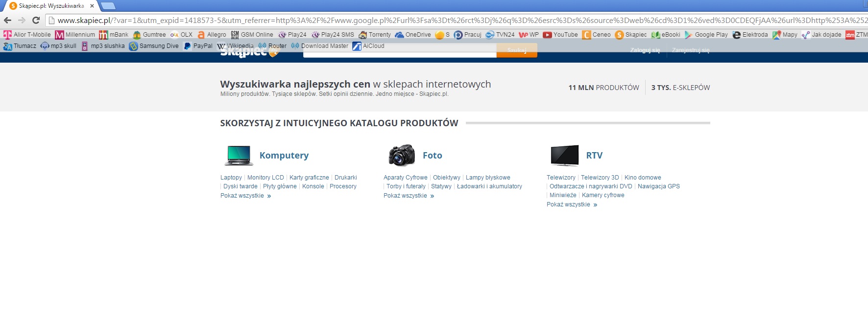Open the Google Play bookmark
The width and height of the screenshot is (868, 317).
(706, 35)
